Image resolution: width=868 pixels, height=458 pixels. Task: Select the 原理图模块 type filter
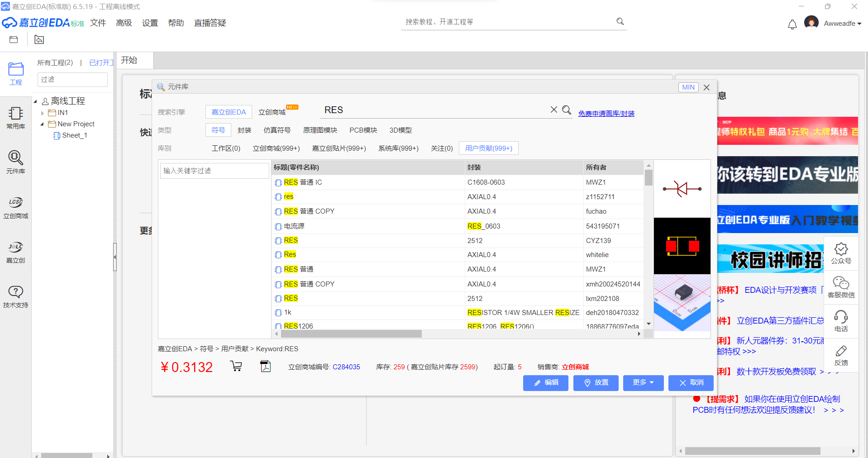tap(320, 130)
